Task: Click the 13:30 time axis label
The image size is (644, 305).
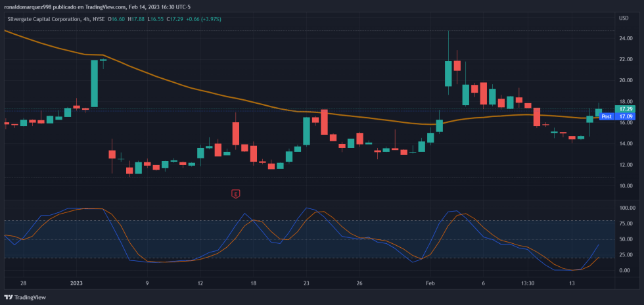Action: click(x=526, y=283)
